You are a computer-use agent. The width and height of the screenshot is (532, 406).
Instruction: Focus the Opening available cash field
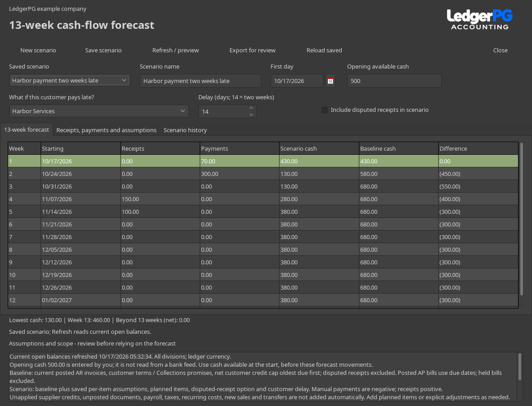[x=394, y=81]
